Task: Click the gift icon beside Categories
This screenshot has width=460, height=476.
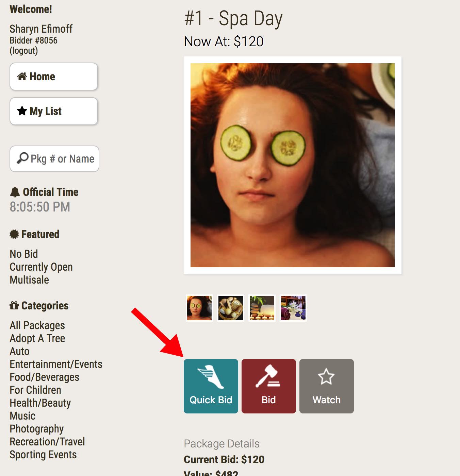Action: [x=14, y=305]
